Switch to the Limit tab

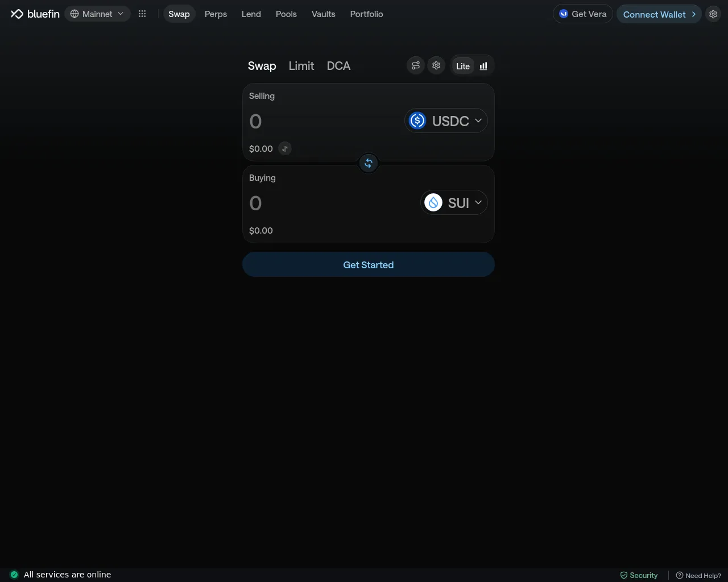pyautogui.click(x=301, y=66)
